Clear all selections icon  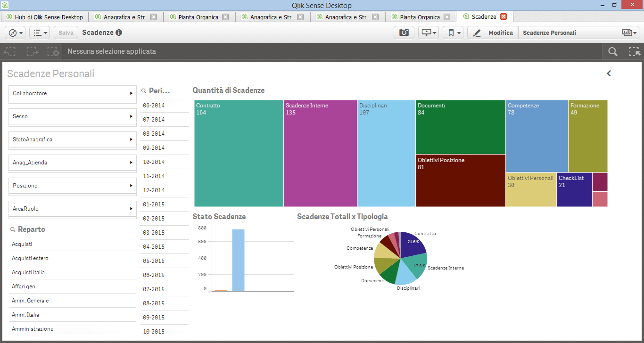point(53,52)
